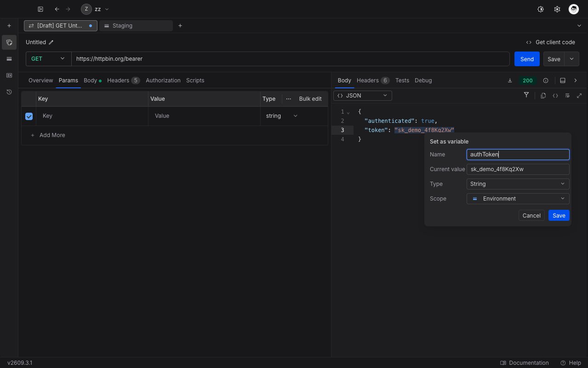Viewport: 588px width, 368px height.
Task: Select the Draft GET Untitled request tab
Action: 61,26
